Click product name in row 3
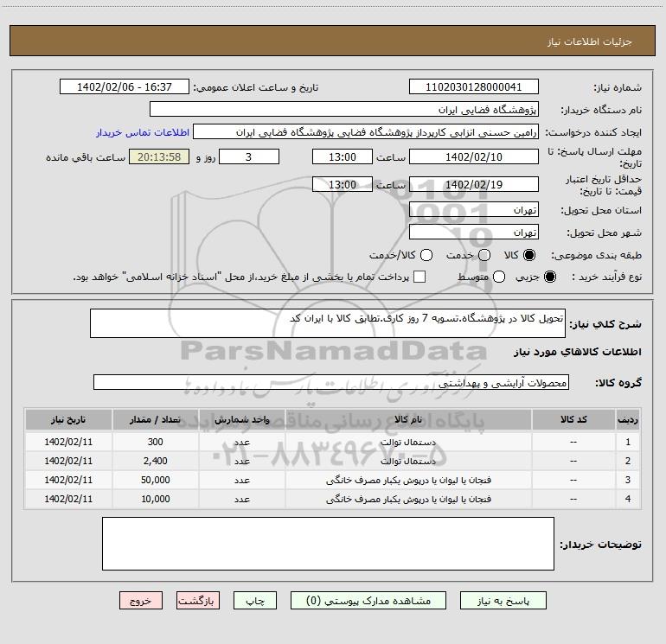This screenshot has width=666, height=644. tap(408, 480)
